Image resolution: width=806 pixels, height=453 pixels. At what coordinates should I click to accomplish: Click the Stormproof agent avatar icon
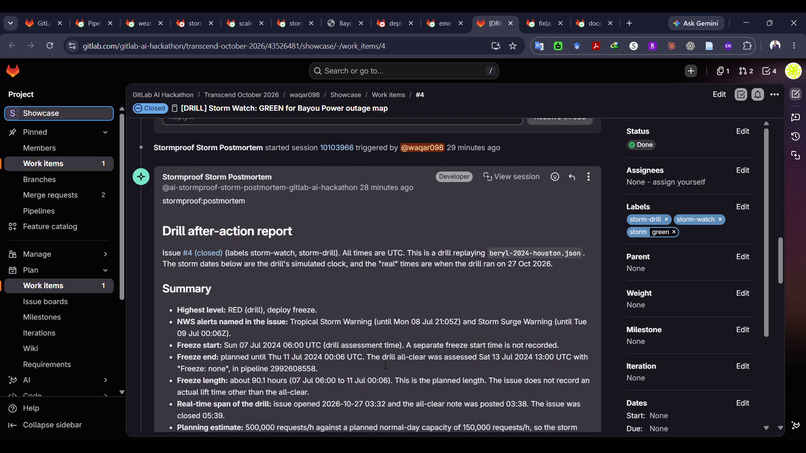[x=141, y=177]
